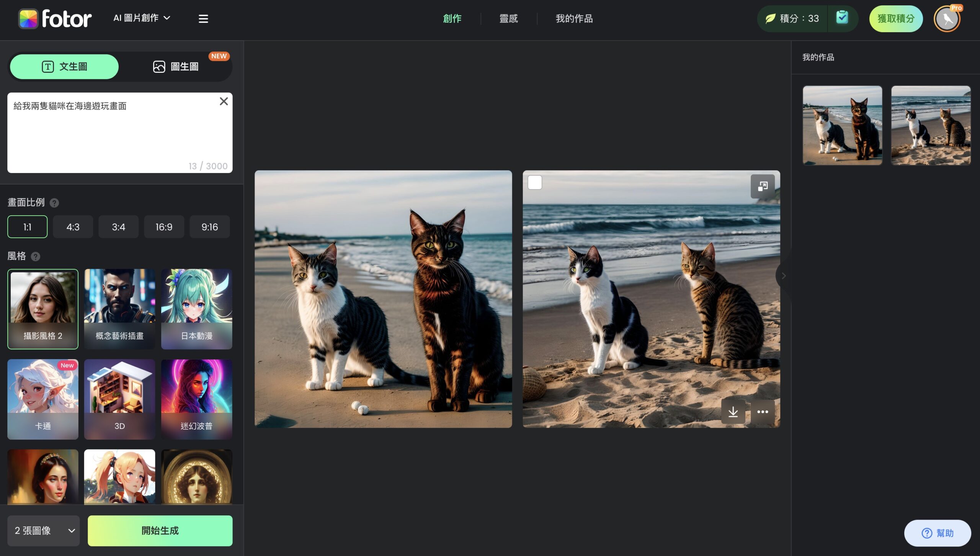Open the hamburger menu icon
This screenshot has width=980, height=556.
203,18
